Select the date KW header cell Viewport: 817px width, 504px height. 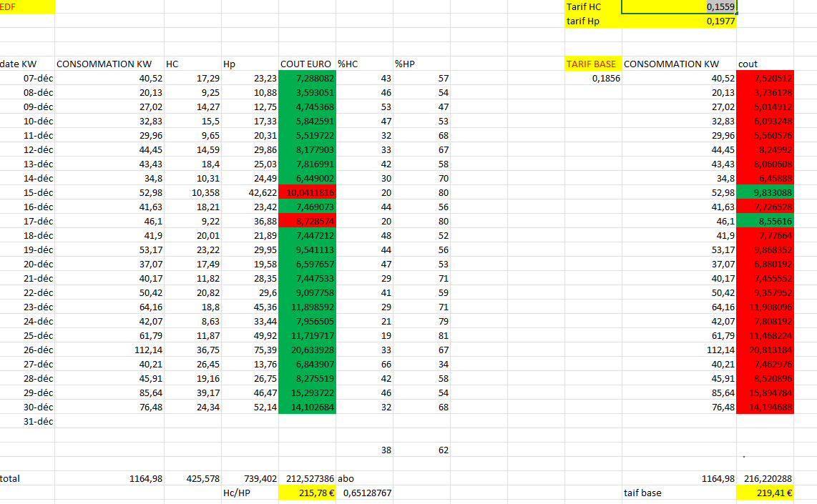click(27, 64)
